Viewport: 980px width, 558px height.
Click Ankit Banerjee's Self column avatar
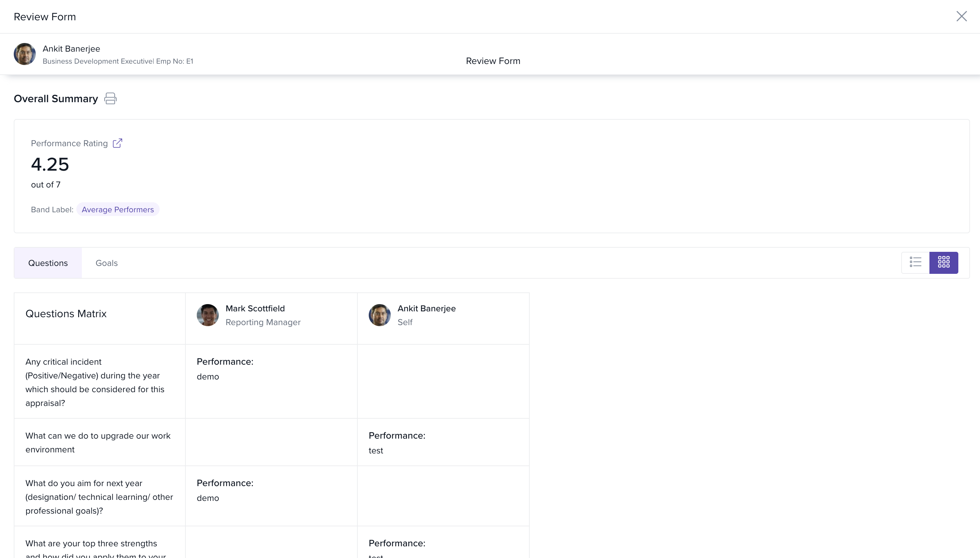(x=379, y=315)
